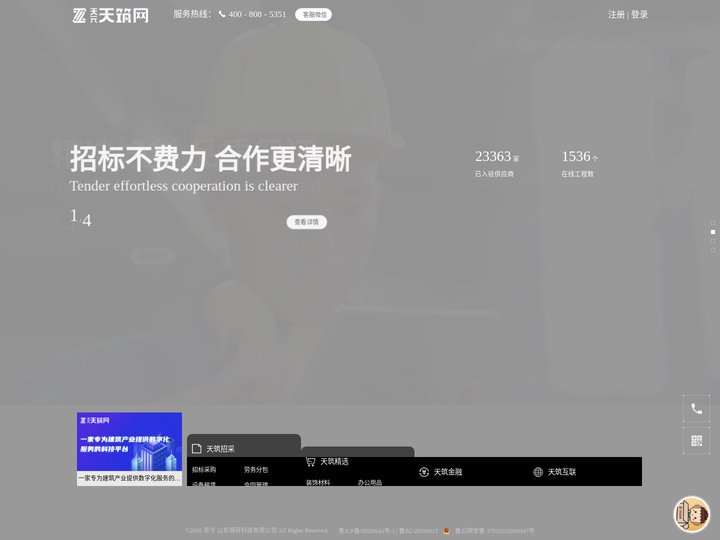Click the 天筑网 logo in the header
Screen dimensions: 720x540
(x=110, y=15)
